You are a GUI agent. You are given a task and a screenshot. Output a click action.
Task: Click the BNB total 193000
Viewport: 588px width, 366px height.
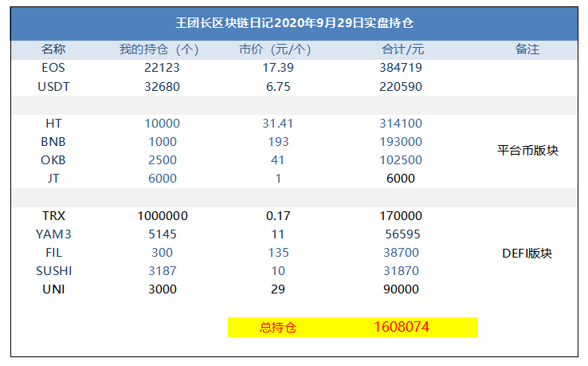click(x=401, y=141)
